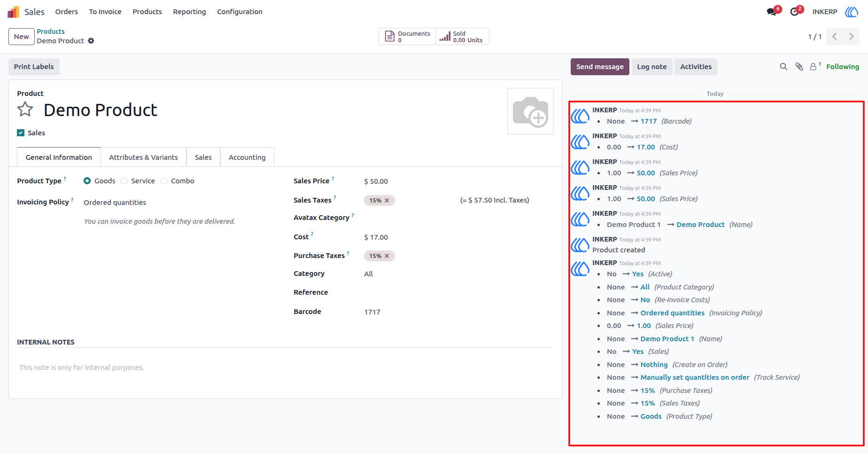Open the Sales app home icon

(13, 12)
